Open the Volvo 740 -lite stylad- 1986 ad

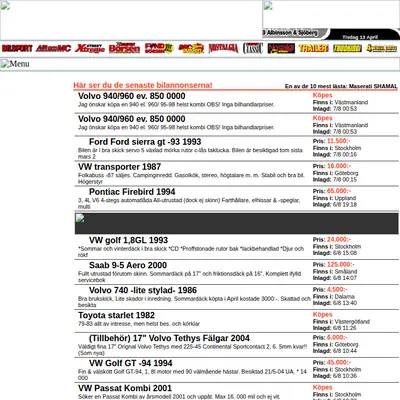(x=143, y=290)
